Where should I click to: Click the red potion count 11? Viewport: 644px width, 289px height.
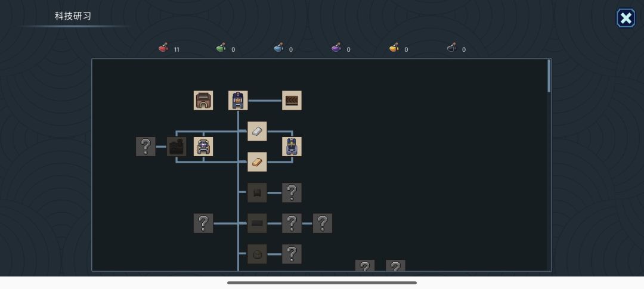pyautogui.click(x=177, y=49)
